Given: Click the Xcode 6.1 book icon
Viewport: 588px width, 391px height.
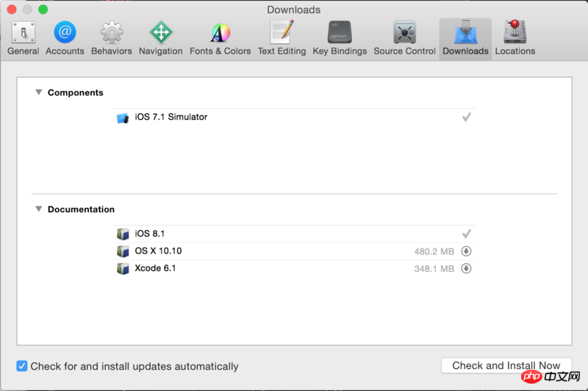Looking at the screenshot, I should (123, 268).
